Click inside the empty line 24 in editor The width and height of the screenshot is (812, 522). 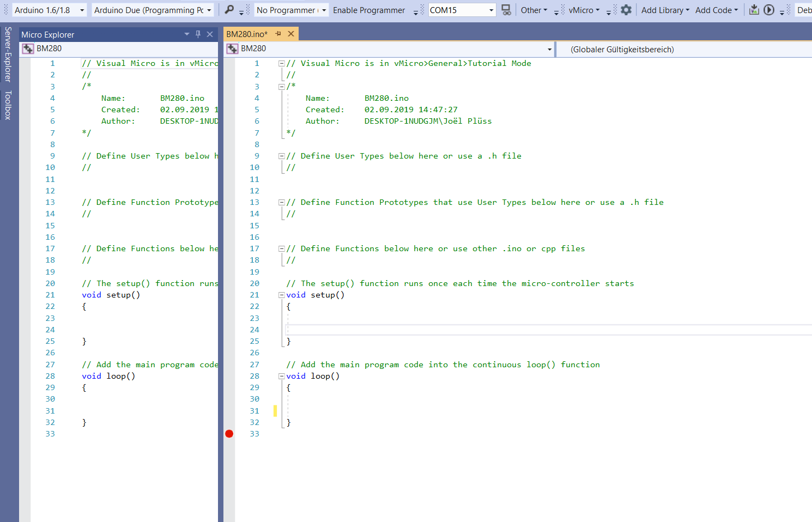pos(549,330)
